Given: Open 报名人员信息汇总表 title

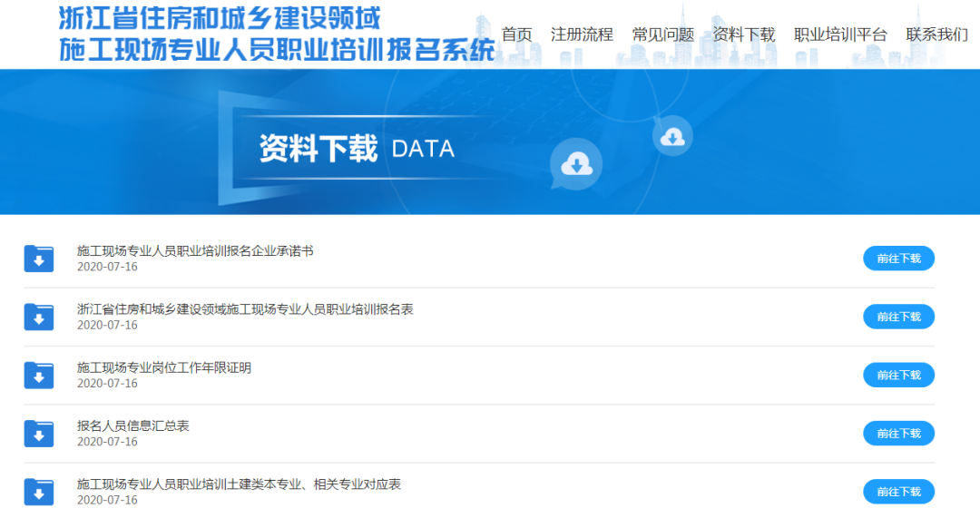Looking at the screenshot, I should (x=132, y=425).
